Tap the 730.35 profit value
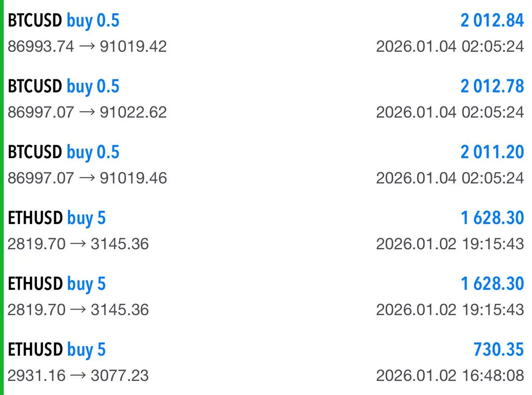Viewport: 532px width, 395px height. pos(499,349)
